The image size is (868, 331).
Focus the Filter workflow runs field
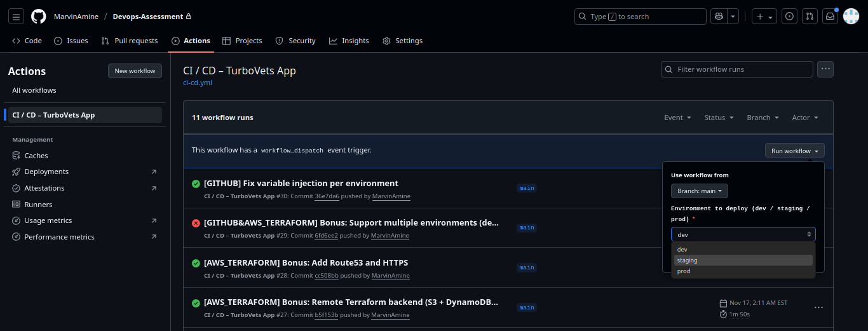(x=737, y=69)
